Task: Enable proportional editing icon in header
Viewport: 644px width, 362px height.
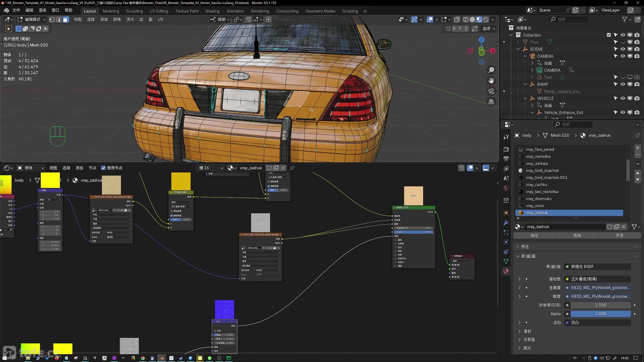Action: (x=268, y=19)
